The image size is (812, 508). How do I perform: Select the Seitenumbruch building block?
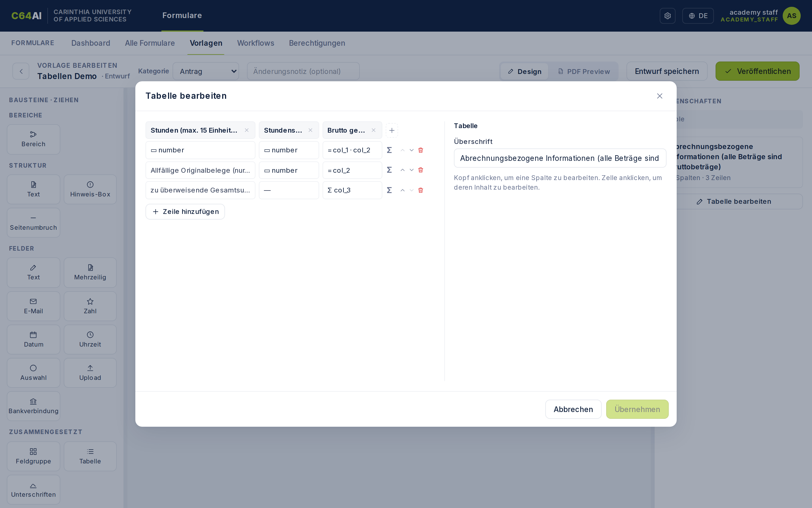point(34,223)
